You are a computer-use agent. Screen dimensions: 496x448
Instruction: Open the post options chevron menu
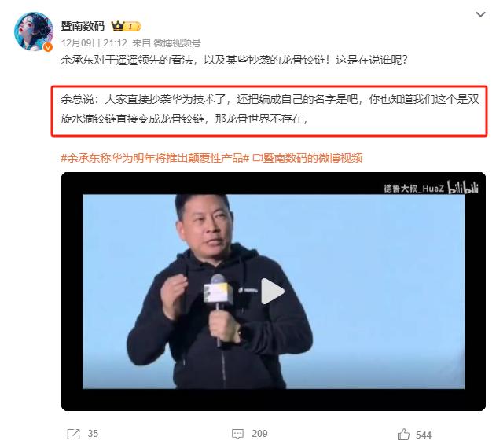click(x=480, y=14)
